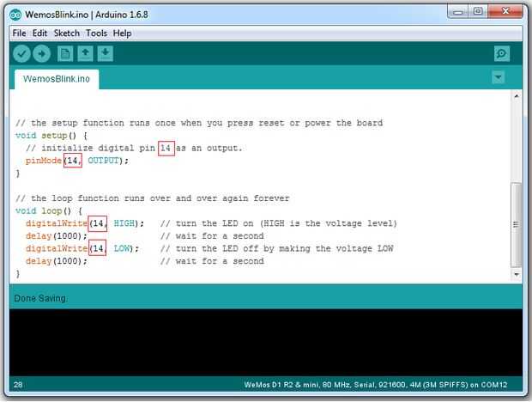Upload sketch with the arrow button
Image resolution: width=532 pixels, height=402 pixels.
[42, 53]
